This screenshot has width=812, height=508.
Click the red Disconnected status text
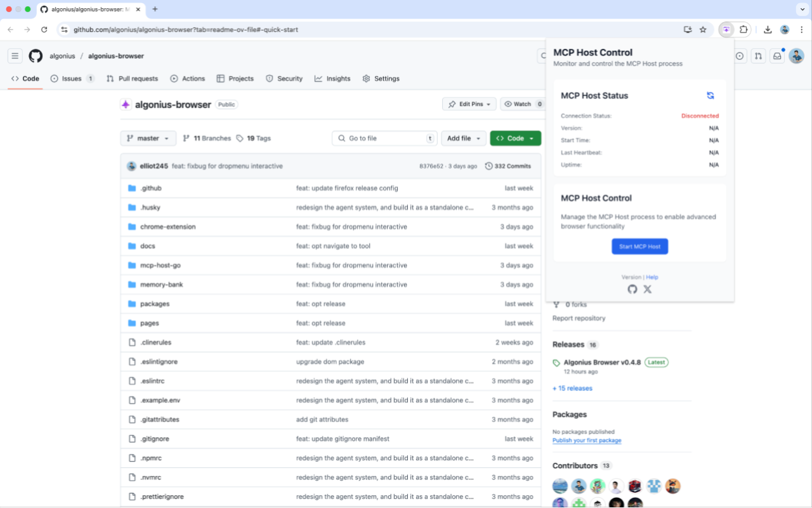(700, 116)
